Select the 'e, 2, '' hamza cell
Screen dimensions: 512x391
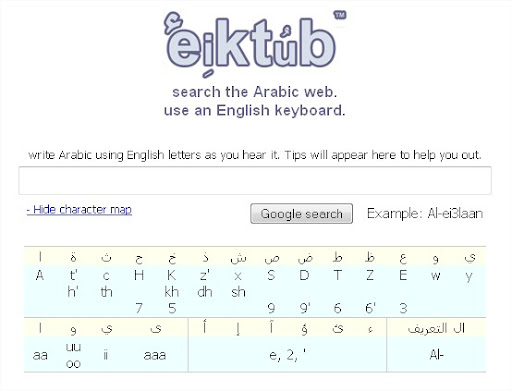click(x=287, y=355)
